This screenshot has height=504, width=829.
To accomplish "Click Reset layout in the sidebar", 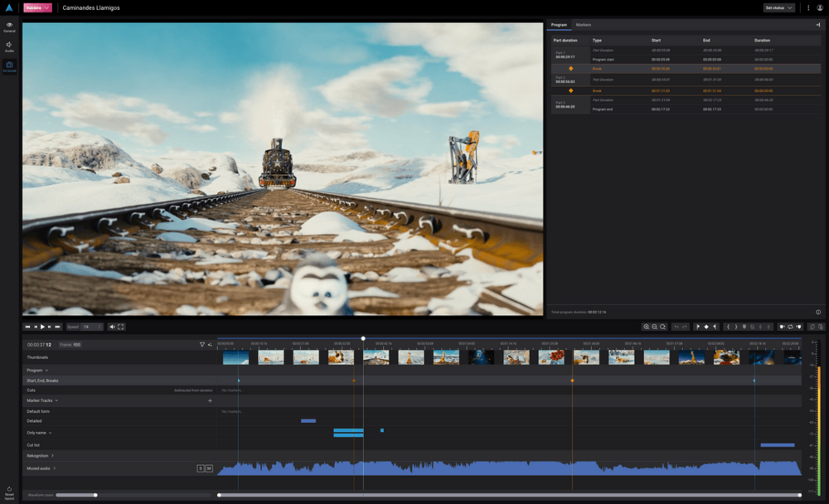I will pyautogui.click(x=9, y=492).
